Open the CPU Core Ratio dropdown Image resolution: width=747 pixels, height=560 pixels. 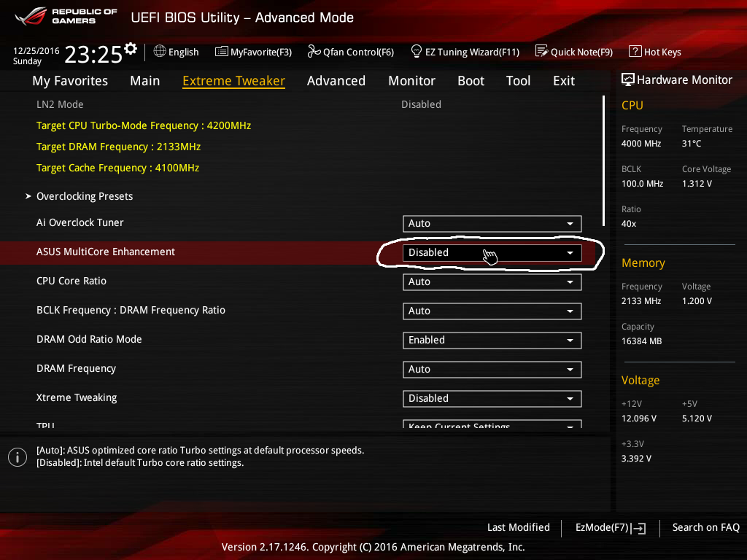pyautogui.click(x=492, y=281)
